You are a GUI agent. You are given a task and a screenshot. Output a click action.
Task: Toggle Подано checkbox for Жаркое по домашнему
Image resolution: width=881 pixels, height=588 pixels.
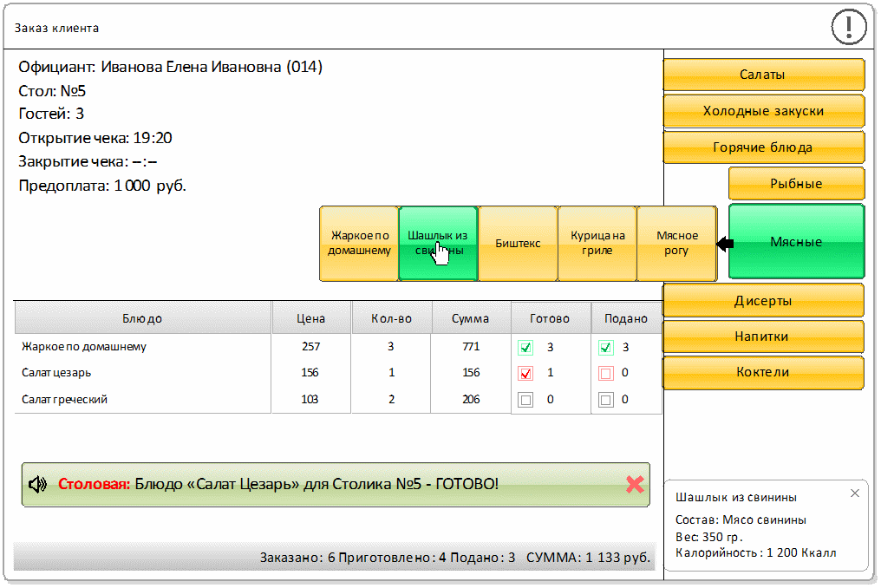click(x=605, y=348)
